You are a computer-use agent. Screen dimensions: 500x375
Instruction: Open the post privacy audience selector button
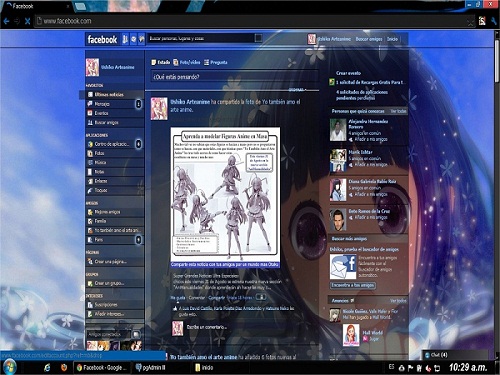pos(262,297)
